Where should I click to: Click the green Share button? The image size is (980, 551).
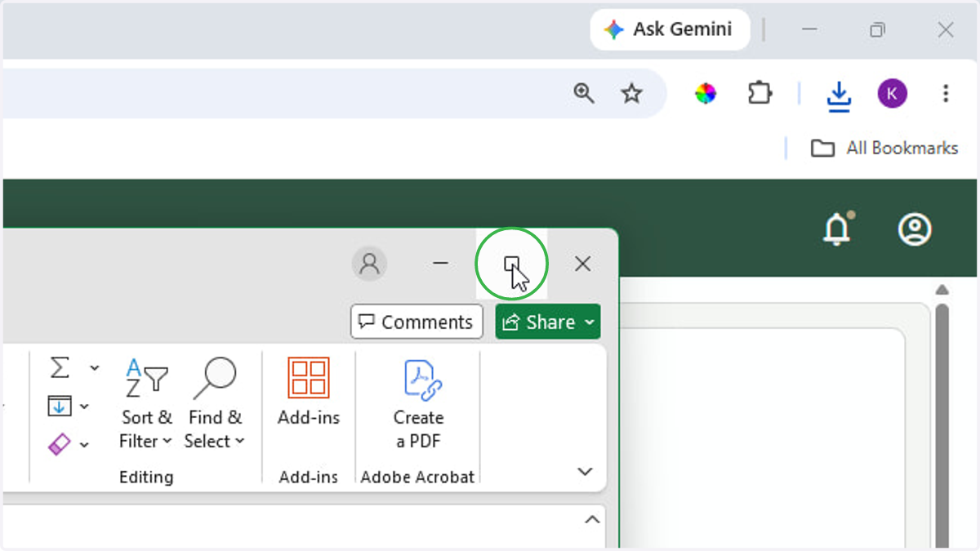[548, 322]
